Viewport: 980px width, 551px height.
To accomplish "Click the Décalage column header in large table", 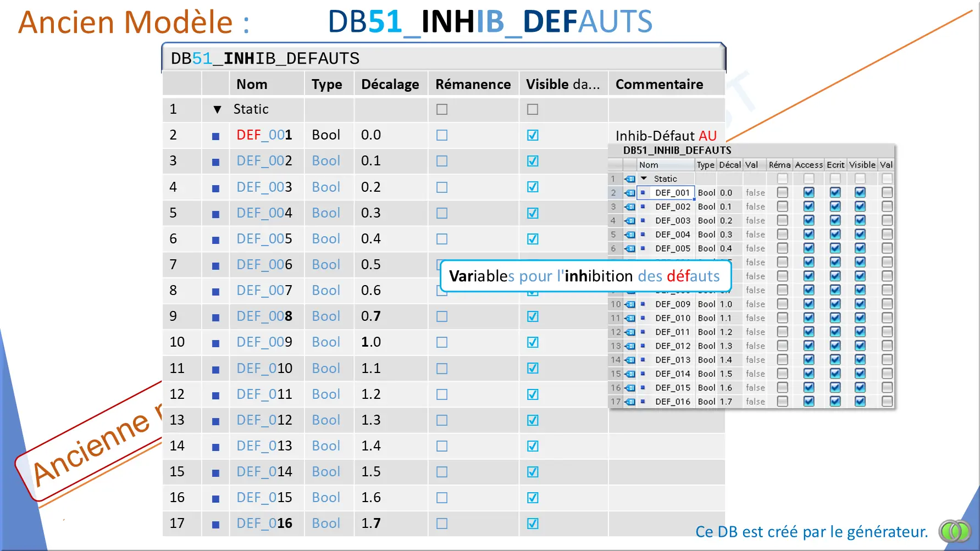I will point(390,84).
